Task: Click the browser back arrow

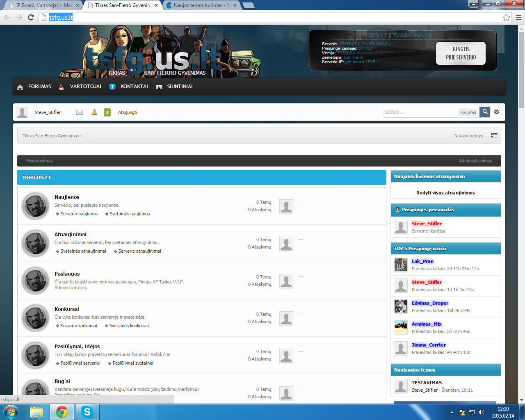Action: tap(7, 17)
